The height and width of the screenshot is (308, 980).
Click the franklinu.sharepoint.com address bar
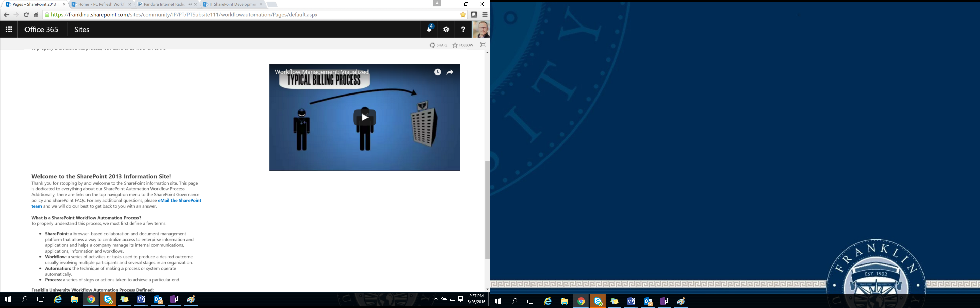click(x=251, y=15)
